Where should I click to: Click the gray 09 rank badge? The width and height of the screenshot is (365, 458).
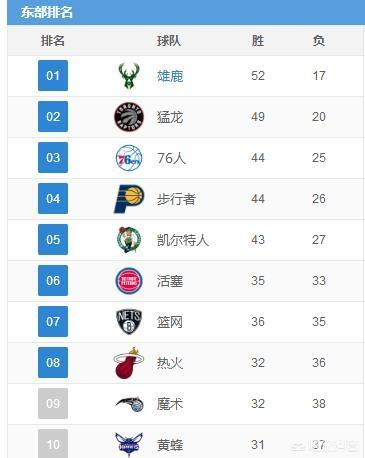tap(53, 404)
